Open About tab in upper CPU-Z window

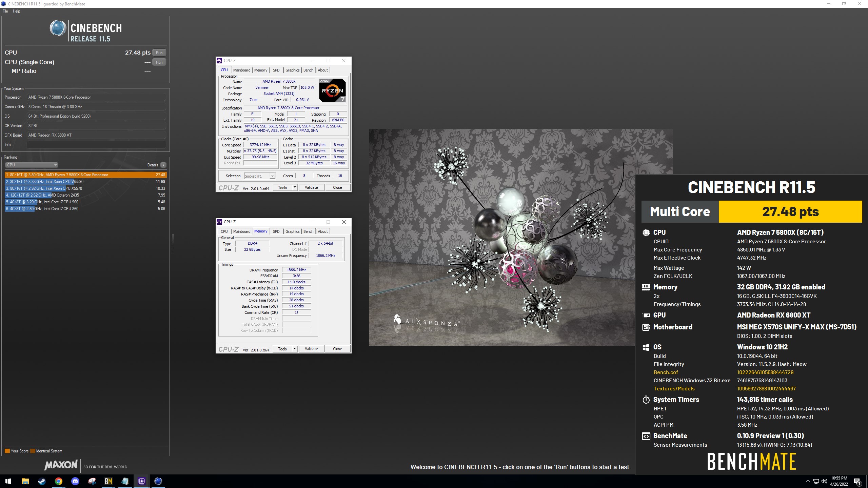pos(323,70)
